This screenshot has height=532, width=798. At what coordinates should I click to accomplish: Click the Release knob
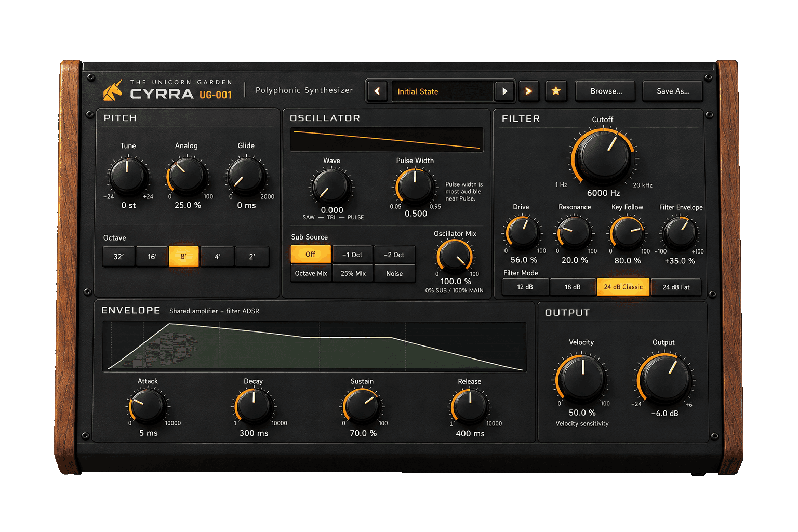click(470, 406)
